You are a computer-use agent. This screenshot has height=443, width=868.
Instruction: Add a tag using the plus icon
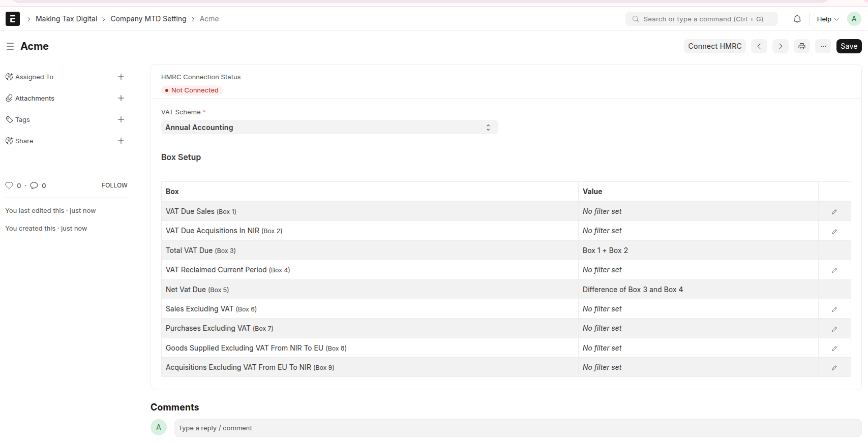pyautogui.click(x=121, y=119)
